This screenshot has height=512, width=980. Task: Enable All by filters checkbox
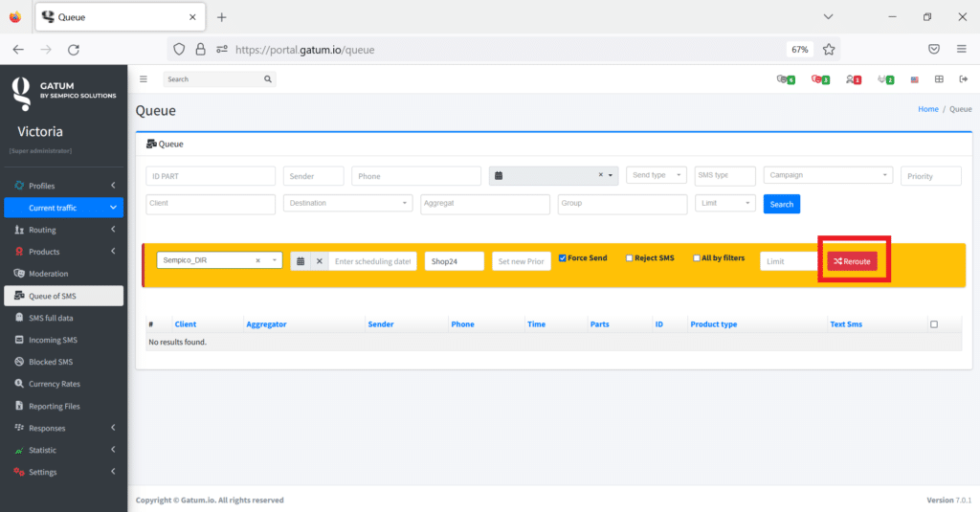[697, 258]
